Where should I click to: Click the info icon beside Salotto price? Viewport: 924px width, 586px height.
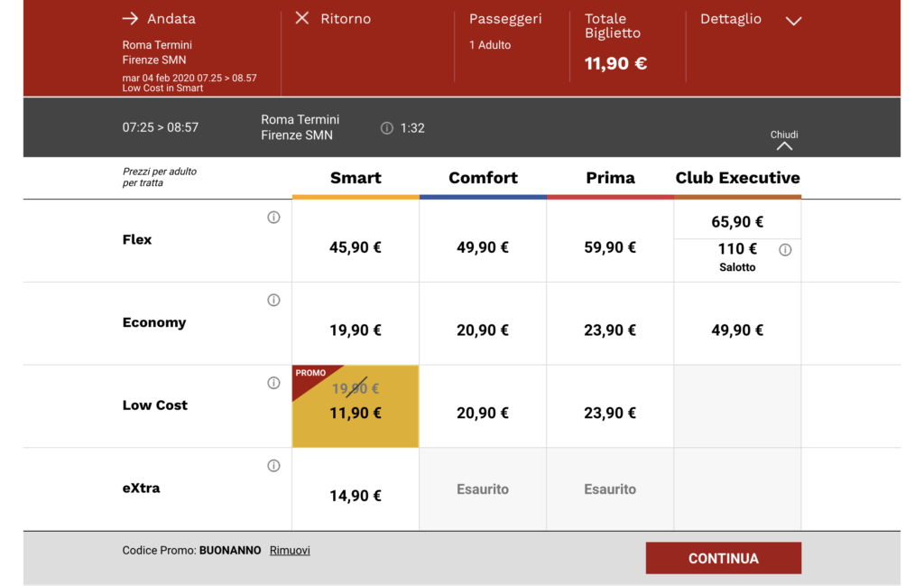pyautogui.click(x=785, y=250)
